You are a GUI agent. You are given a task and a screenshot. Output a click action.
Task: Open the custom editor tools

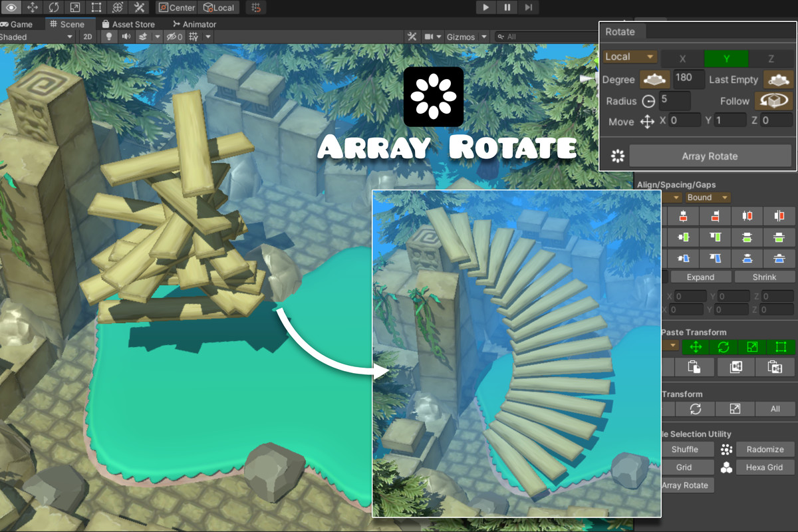(139, 7)
